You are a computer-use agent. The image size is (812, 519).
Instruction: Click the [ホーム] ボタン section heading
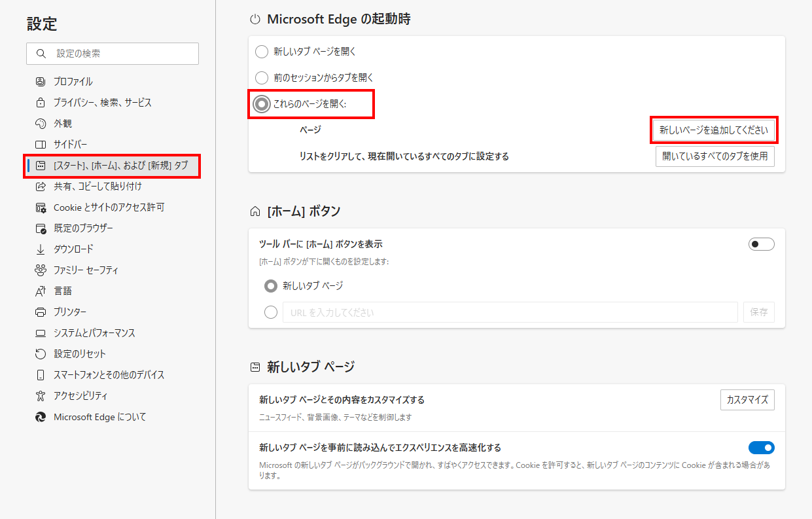click(x=304, y=211)
